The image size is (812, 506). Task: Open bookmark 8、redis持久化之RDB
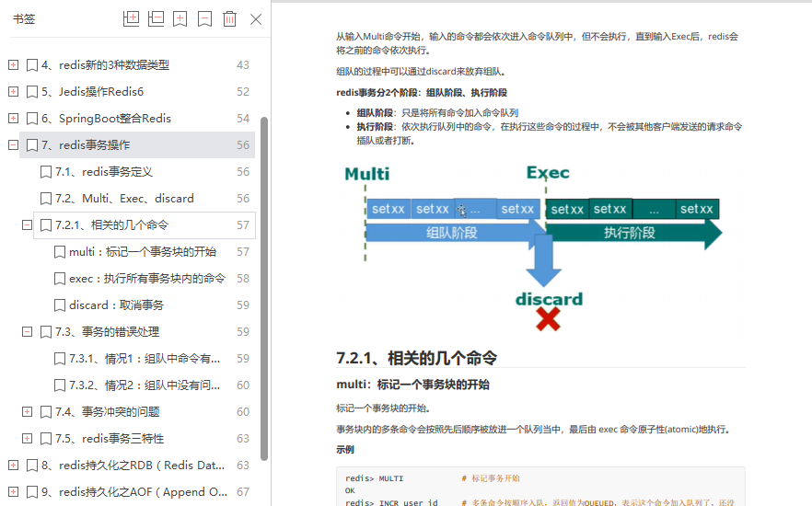[133, 466]
